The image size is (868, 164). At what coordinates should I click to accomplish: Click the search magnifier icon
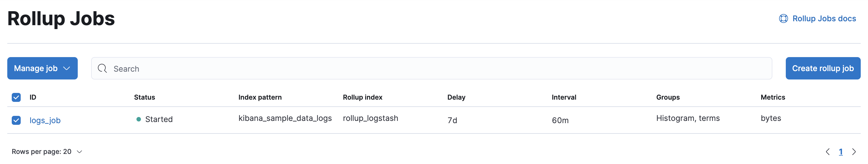[x=102, y=69]
